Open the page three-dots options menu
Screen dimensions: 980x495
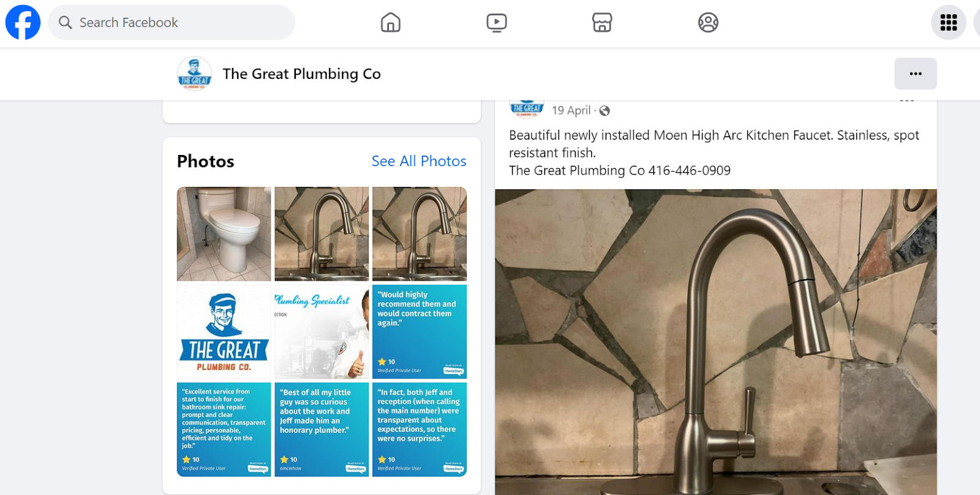pos(916,74)
